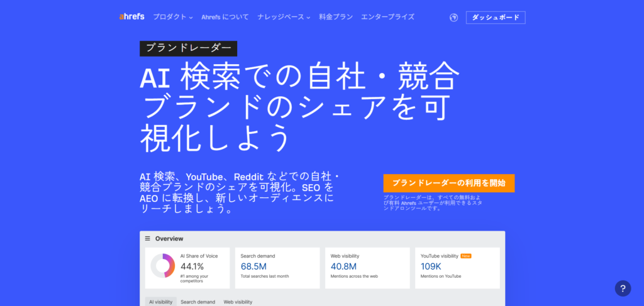Click the description paragraph mentioning YouTube, Reddit
The image size is (644, 306).
[x=240, y=193]
